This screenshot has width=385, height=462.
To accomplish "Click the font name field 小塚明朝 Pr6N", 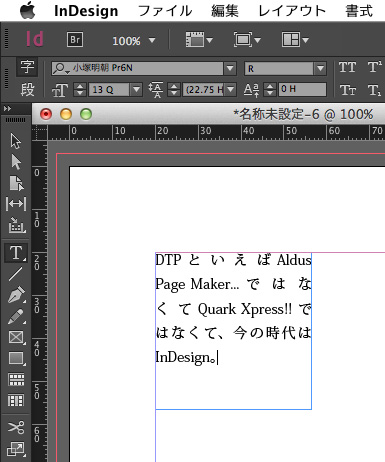I will 137,68.
